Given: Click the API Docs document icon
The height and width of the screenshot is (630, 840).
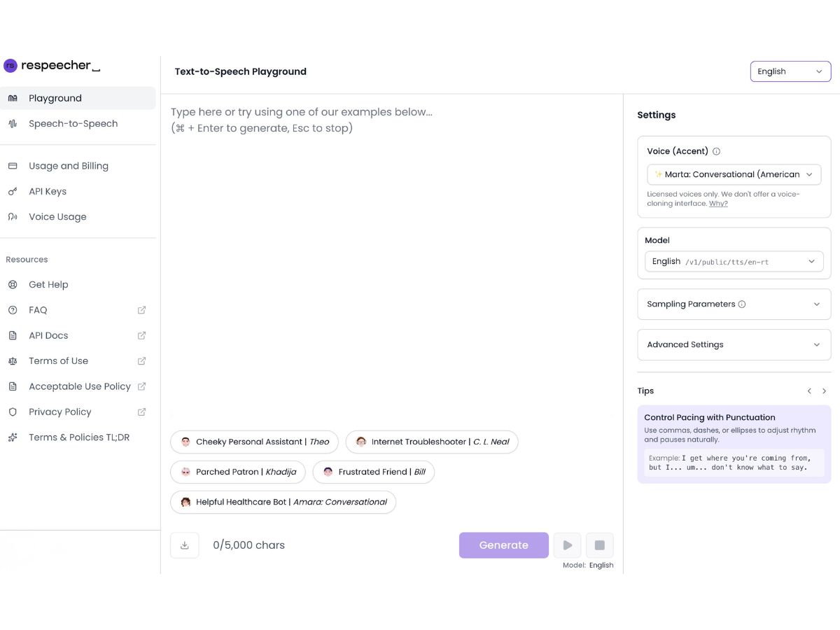Looking at the screenshot, I should coord(13,335).
